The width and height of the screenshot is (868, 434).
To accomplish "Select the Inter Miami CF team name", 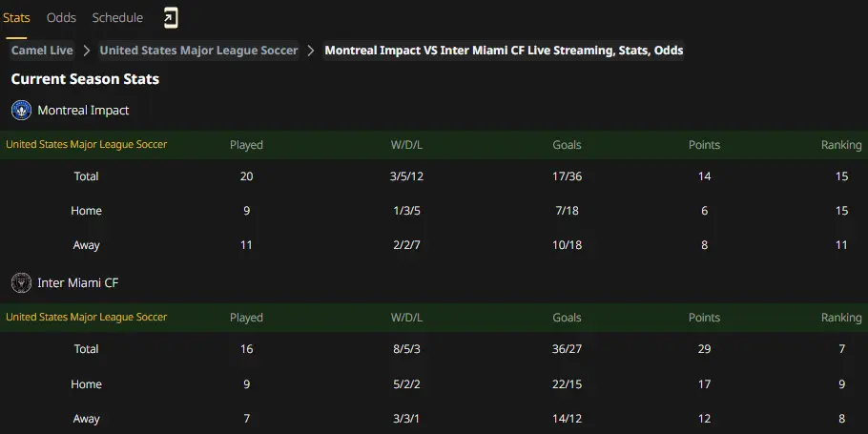I will tap(78, 283).
